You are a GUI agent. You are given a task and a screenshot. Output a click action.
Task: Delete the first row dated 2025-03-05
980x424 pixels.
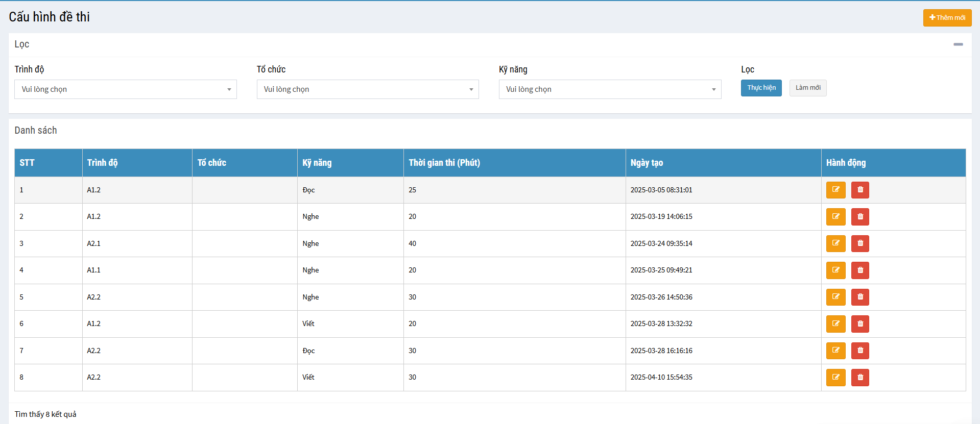click(x=860, y=190)
